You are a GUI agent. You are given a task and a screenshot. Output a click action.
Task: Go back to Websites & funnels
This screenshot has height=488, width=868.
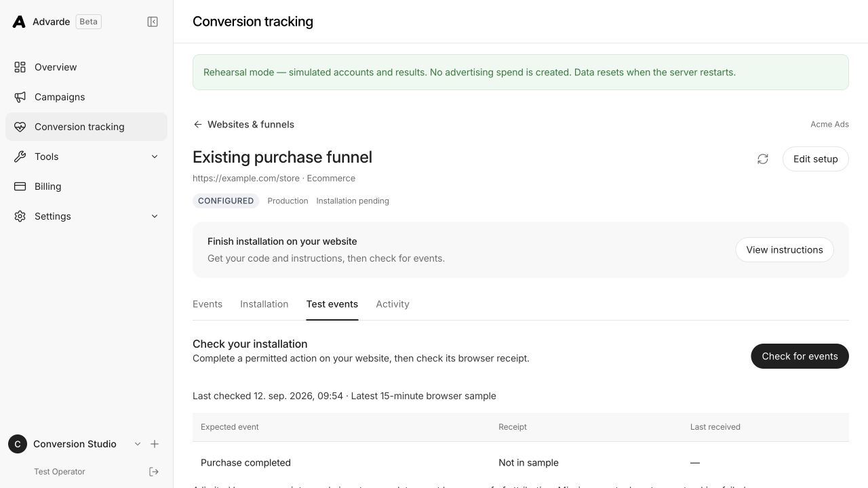[243, 124]
